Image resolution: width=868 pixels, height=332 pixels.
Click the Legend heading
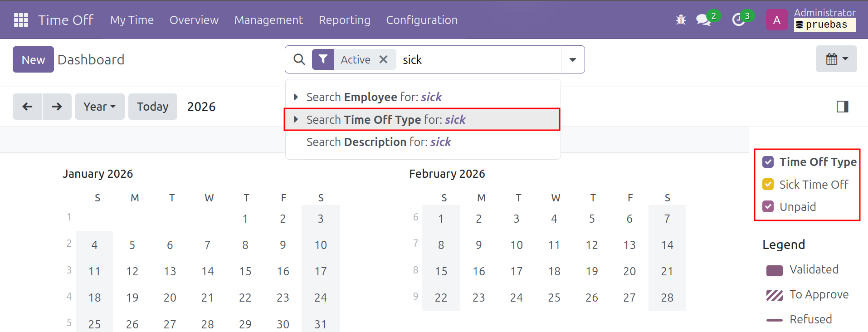[784, 244]
